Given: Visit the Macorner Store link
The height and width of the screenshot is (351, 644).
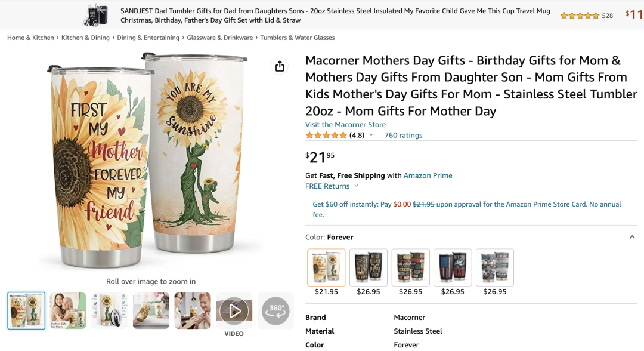Looking at the screenshot, I should [345, 125].
